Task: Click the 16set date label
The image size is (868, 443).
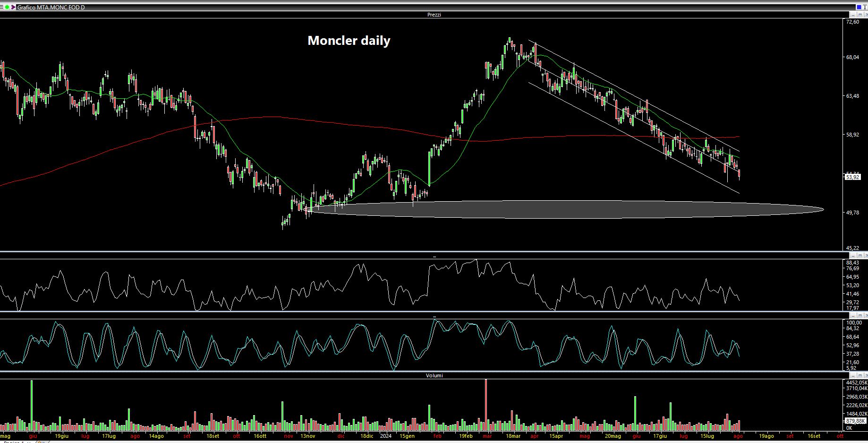Action: 813,436
